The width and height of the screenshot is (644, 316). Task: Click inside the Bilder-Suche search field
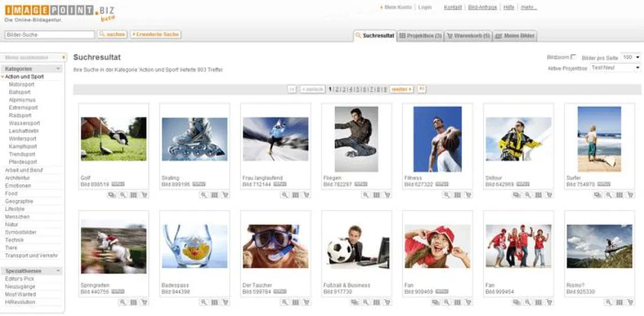pos(48,33)
